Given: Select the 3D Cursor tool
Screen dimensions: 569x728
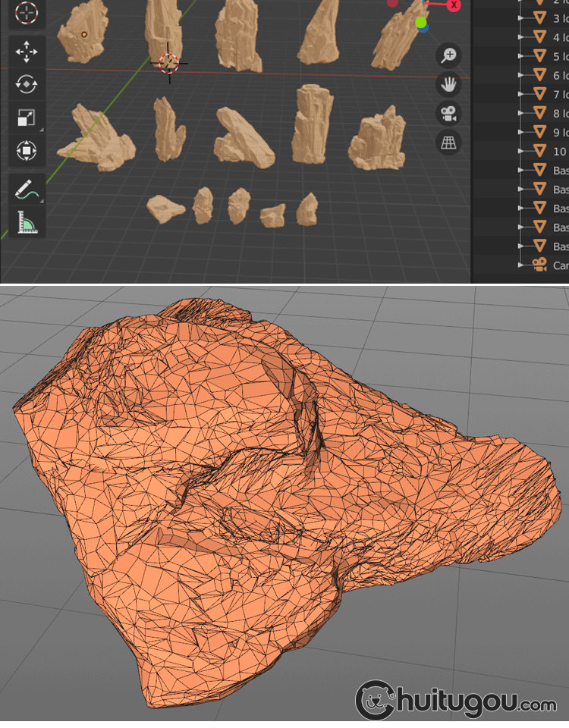Looking at the screenshot, I should click(26, 13).
